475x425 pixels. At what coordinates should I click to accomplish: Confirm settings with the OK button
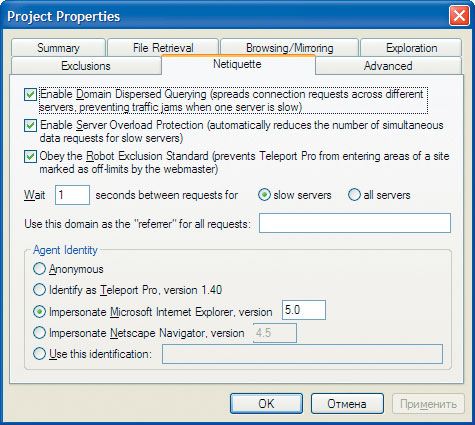[266, 404]
